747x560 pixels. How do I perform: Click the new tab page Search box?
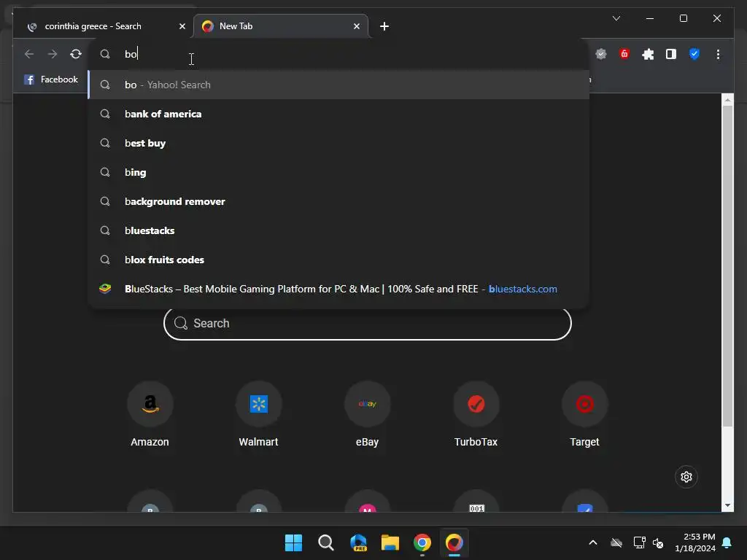pos(368,323)
